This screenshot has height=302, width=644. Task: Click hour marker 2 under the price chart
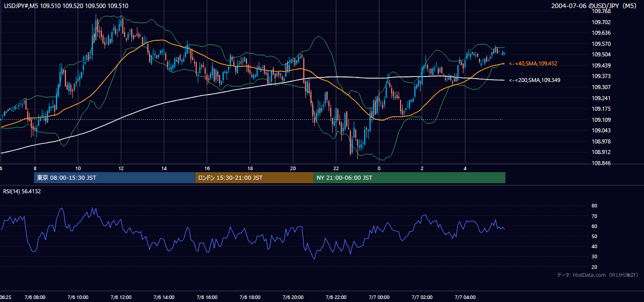pos(422,168)
